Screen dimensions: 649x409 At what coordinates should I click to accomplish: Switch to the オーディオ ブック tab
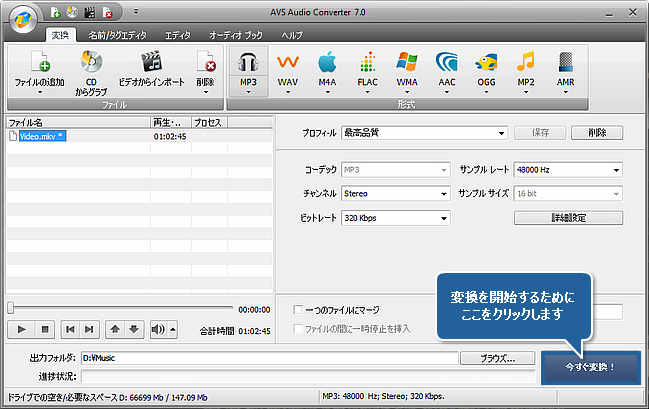(x=236, y=36)
